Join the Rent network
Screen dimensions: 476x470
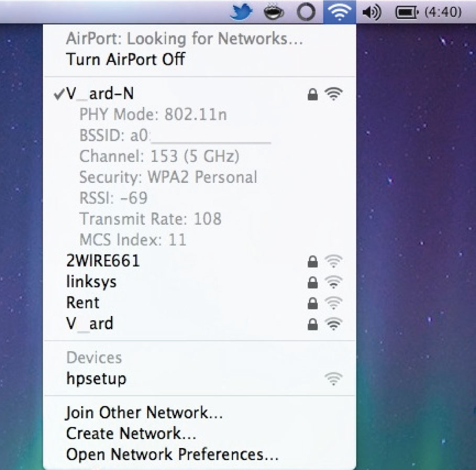(x=200, y=303)
